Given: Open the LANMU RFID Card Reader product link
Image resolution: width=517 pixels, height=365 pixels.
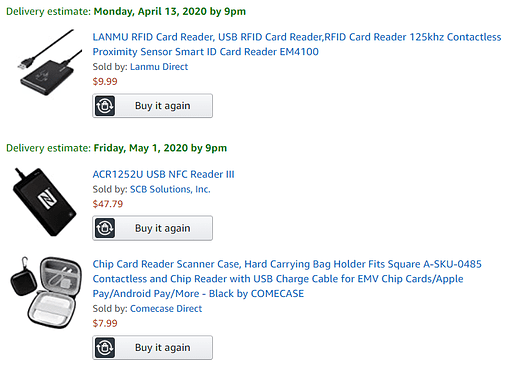Looking at the screenshot, I should (297, 44).
